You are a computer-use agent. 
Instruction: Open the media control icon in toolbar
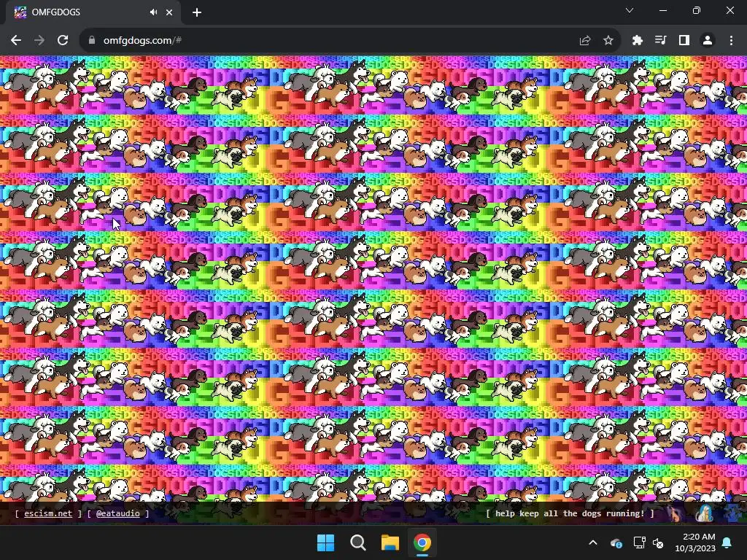[661, 41]
